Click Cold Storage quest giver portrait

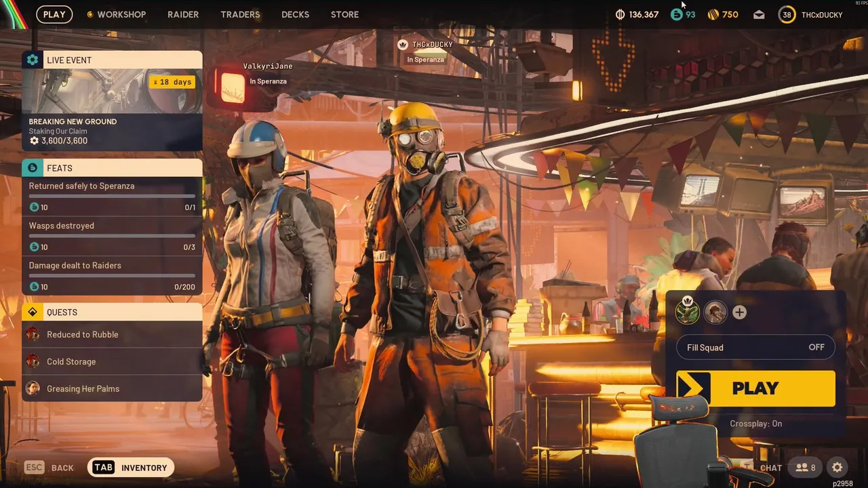point(33,361)
